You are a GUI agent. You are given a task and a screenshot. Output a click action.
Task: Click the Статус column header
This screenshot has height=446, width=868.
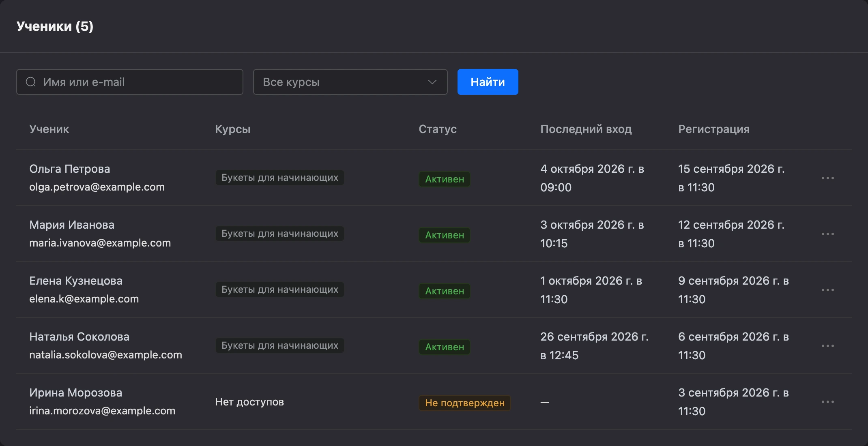[438, 129]
